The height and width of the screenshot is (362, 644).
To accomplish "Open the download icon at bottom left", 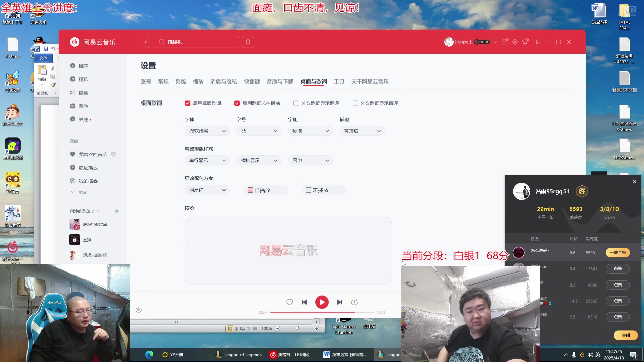I will [x=139, y=310].
